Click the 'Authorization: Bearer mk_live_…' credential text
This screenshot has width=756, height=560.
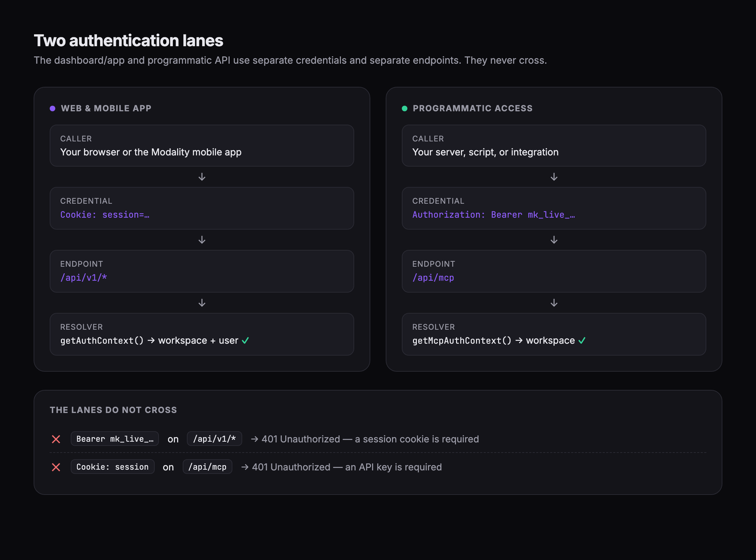(494, 215)
